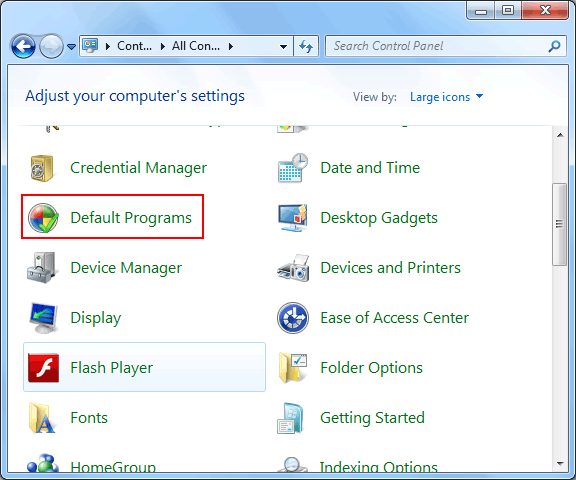Viewport: 576px width, 480px height.
Task: Select the All Con... breadcrumb segment
Action: (196, 46)
